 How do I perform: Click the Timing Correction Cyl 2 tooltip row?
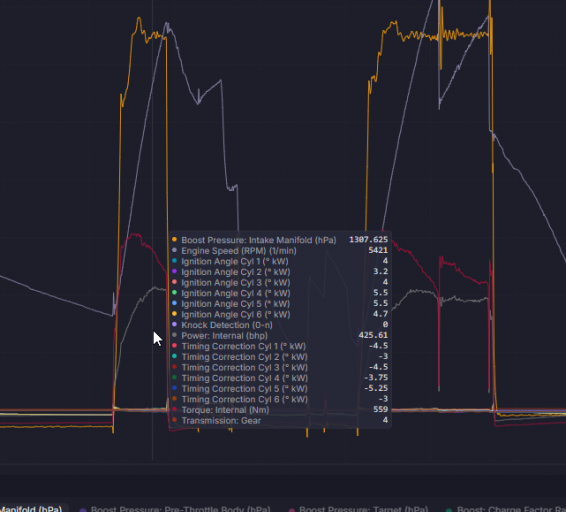280,357
